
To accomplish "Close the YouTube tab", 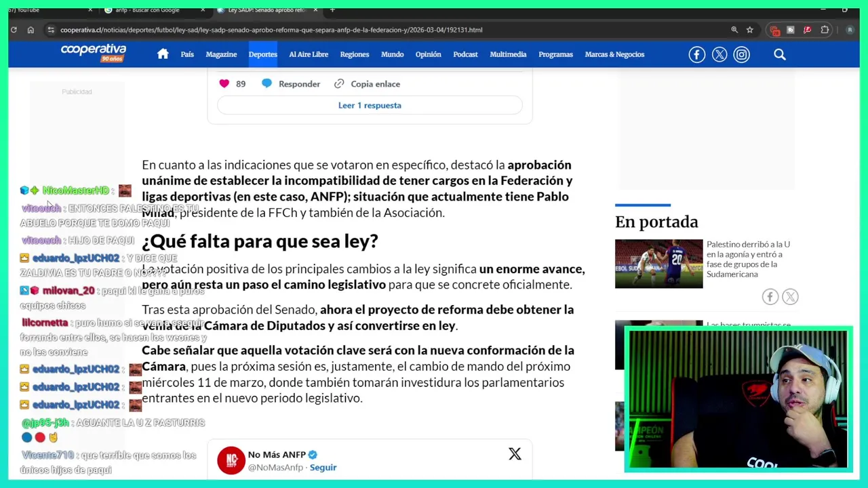I will click(90, 10).
